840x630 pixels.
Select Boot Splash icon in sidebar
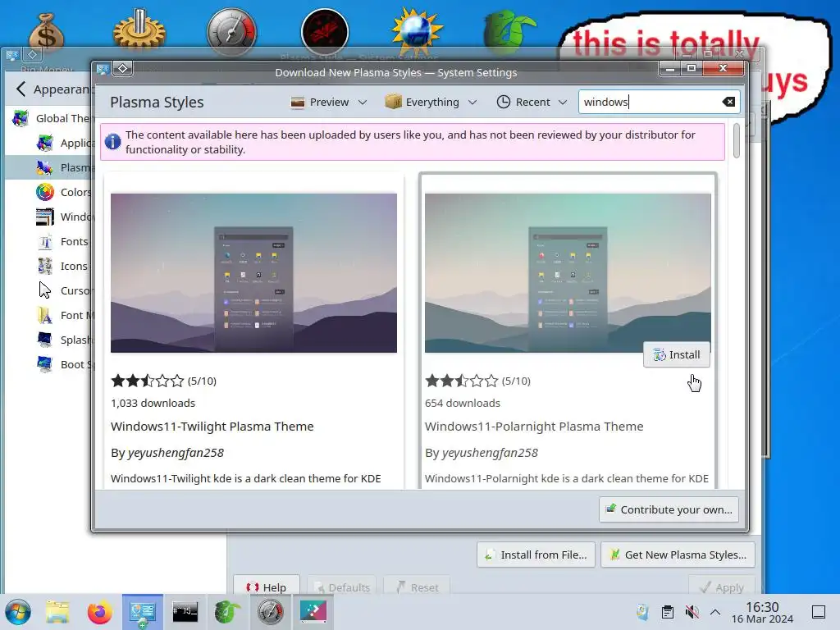[45, 365]
